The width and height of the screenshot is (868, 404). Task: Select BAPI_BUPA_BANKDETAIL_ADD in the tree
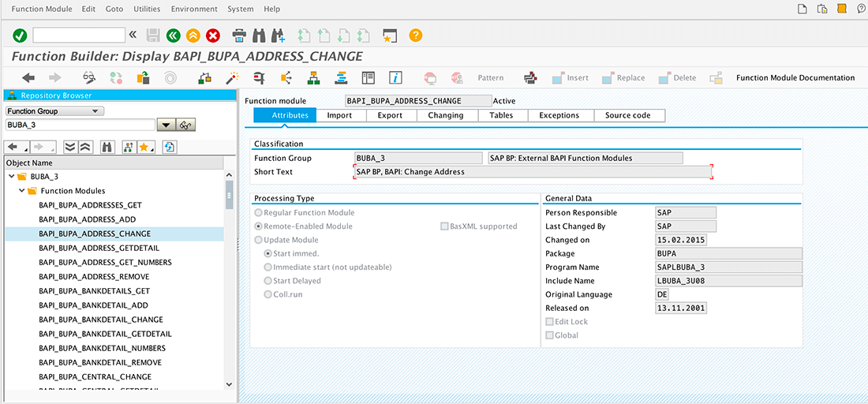[x=93, y=305]
